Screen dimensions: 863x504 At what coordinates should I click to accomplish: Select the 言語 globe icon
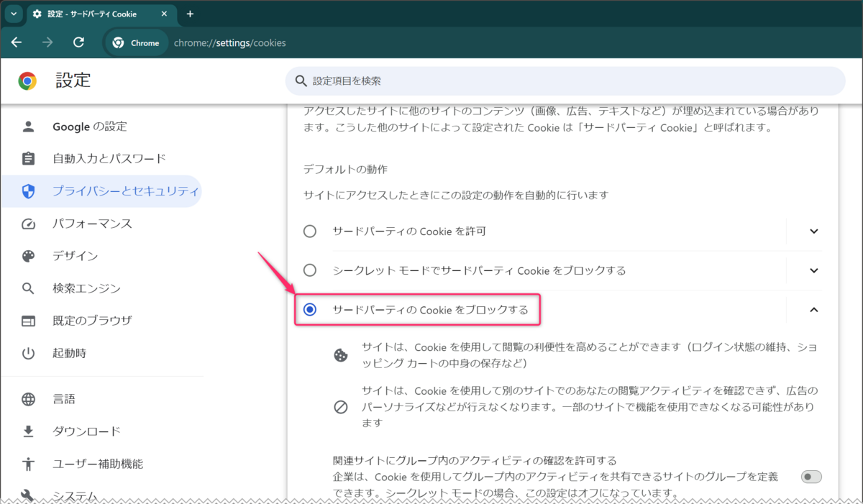28,399
